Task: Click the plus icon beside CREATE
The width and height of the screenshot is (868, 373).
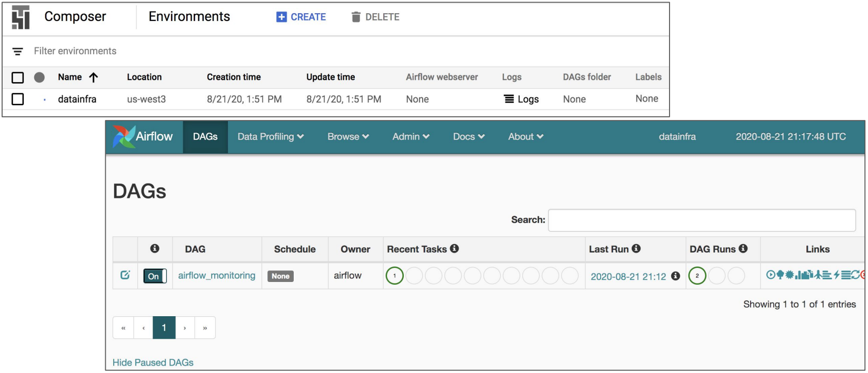Action: pyautogui.click(x=282, y=17)
